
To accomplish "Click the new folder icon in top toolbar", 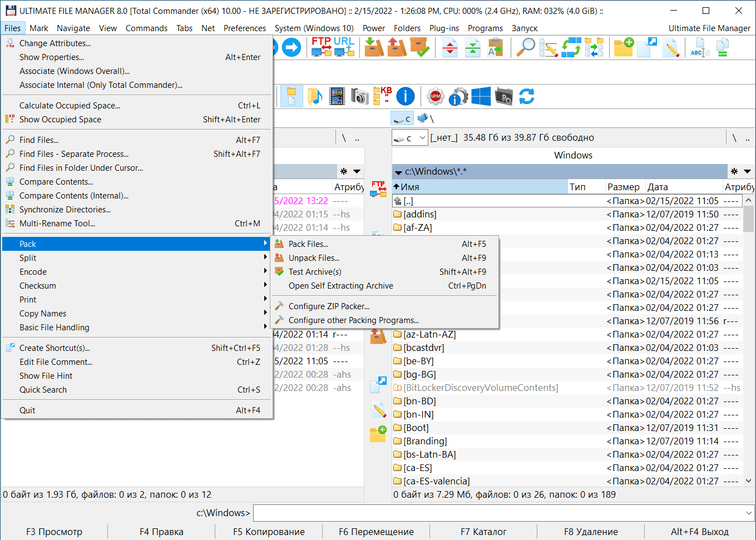I will click(624, 48).
